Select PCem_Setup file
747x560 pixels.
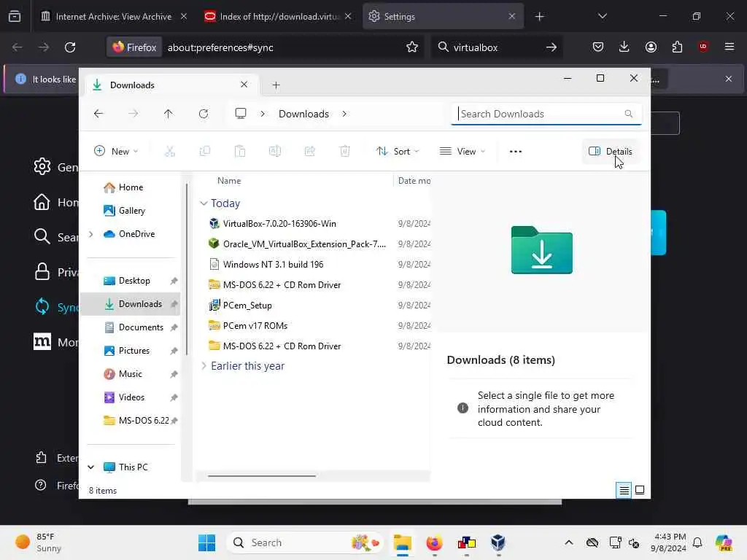[247, 306]
